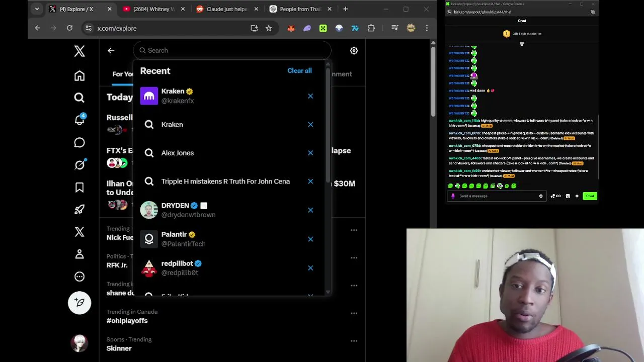This screenshot has width=644, height=362.
Task: Open a new Chrome tab
Action: pos(345,9)
